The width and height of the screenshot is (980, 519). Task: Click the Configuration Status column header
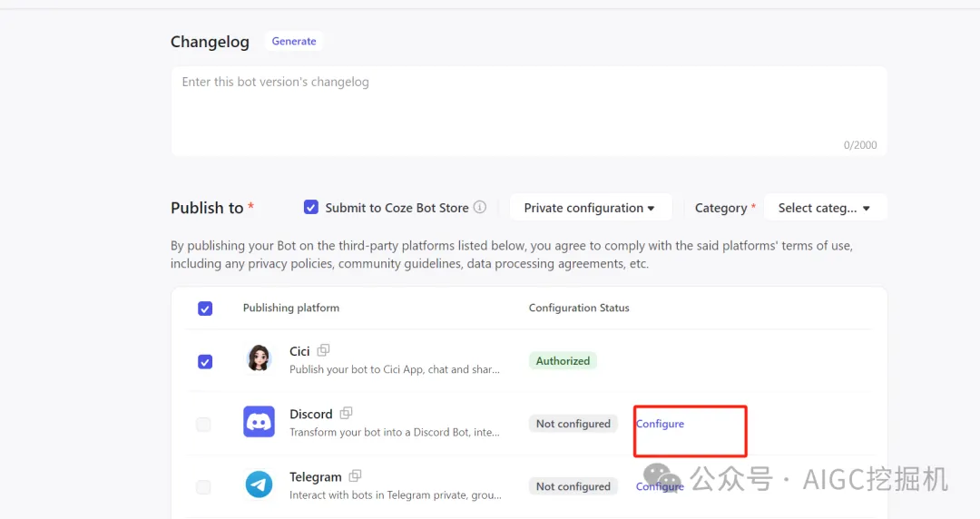coord(579,308)
